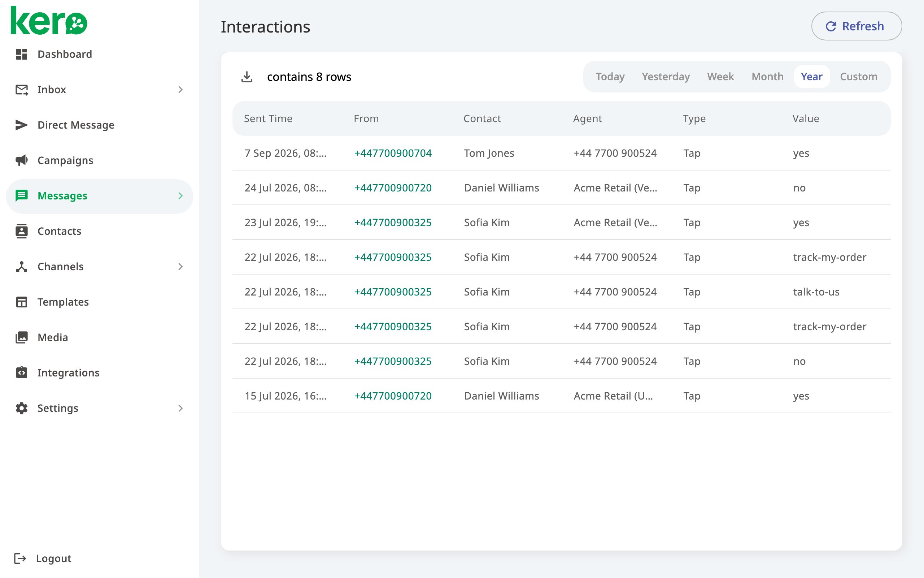The height and width of the screenshot is (578, 924).
Task: Expand the Messages submenu chevron
Action: coord(180,196)
